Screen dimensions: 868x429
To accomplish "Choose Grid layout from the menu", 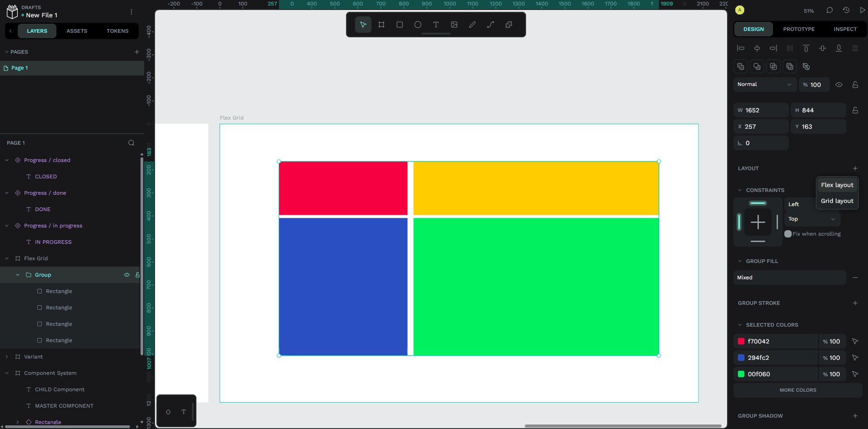I will tap(837, 201).
